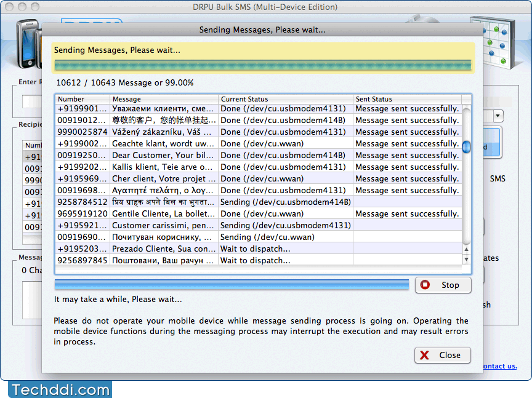
Task: Click the 00919690... number cell
Action: [83, 237]
